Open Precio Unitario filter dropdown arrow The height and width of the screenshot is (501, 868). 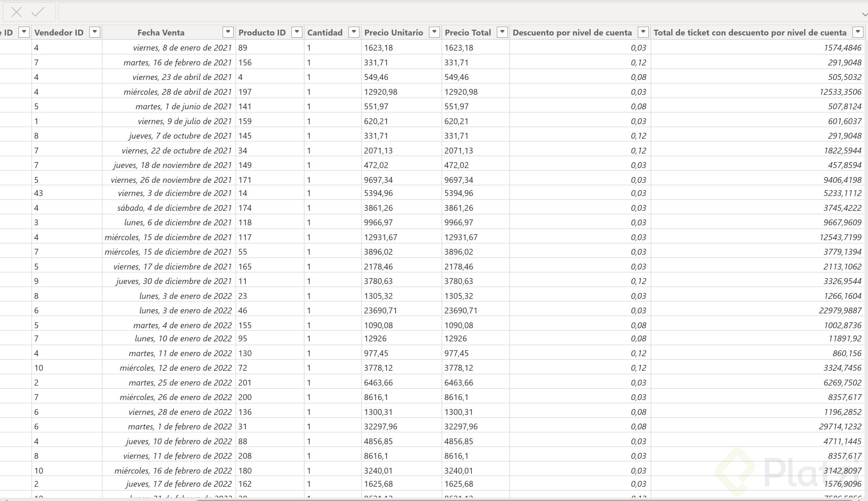pos(434,32)
